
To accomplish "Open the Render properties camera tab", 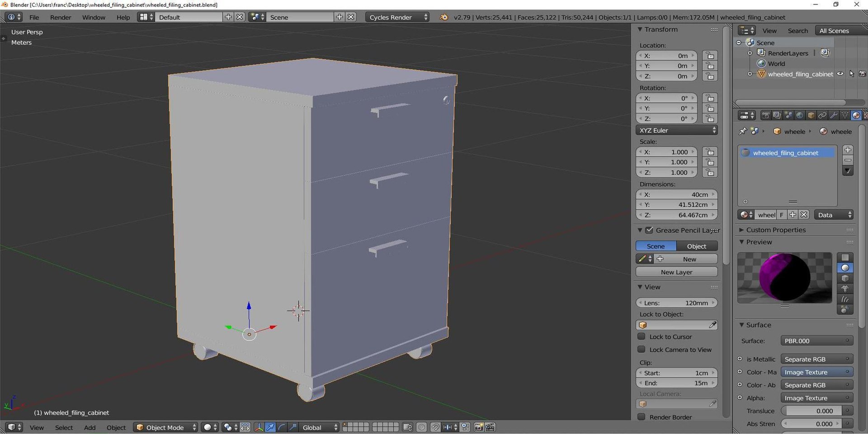I will [765, 115].
